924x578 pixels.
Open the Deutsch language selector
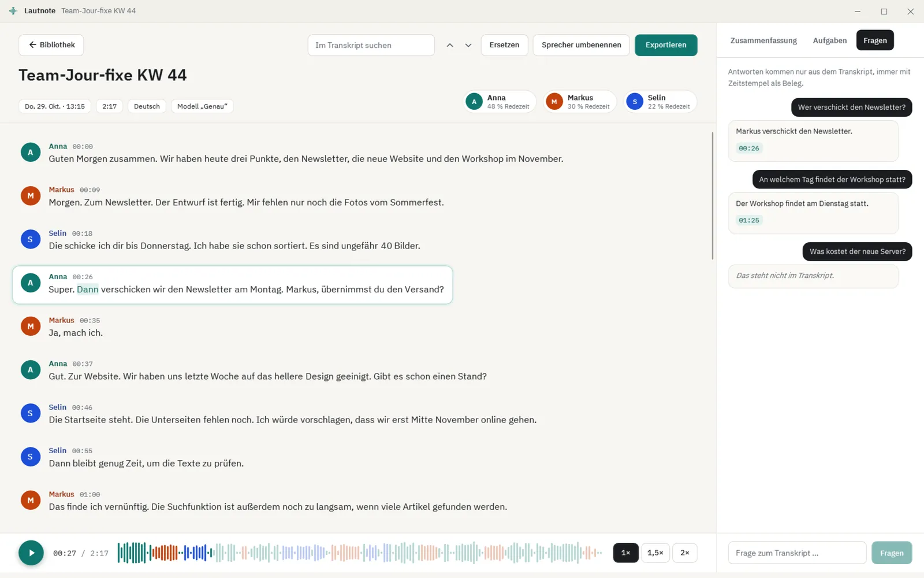click(x=147, y=106)
